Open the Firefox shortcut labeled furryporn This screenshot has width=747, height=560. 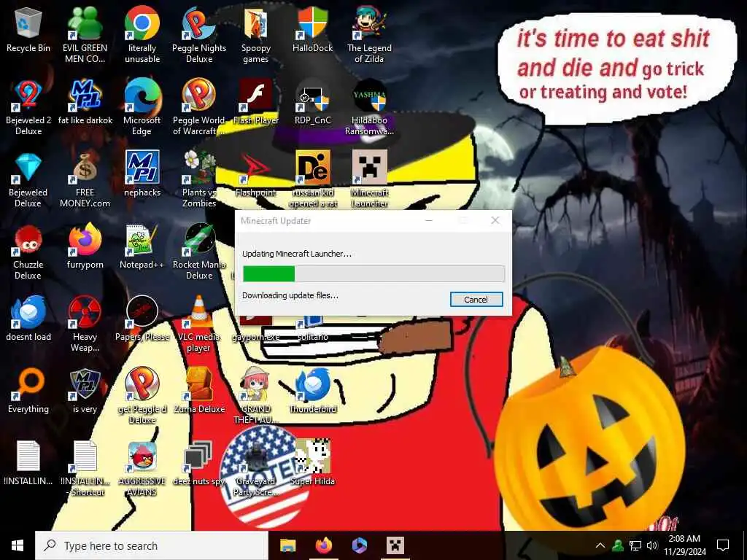(85, 247)
